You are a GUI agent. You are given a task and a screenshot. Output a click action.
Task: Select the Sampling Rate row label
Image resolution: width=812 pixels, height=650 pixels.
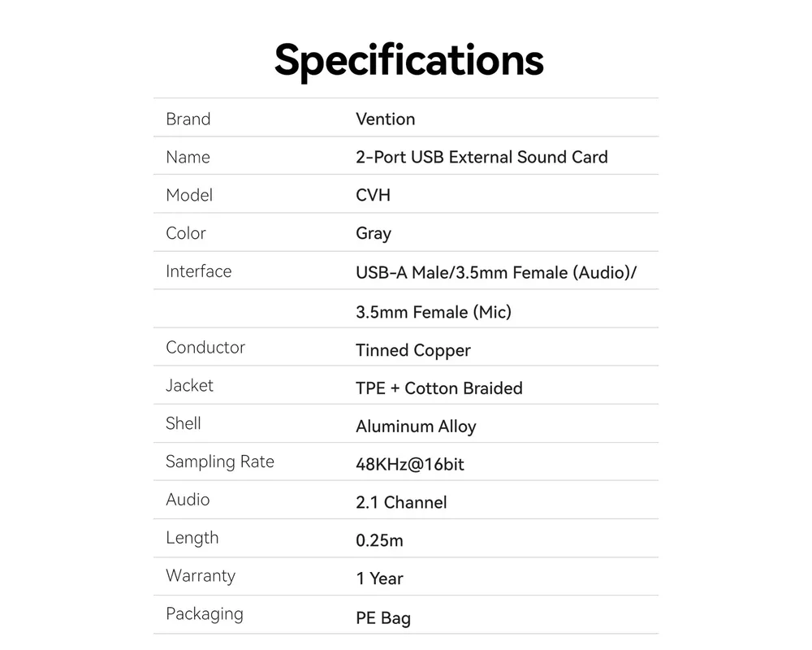click(x=220, y=461)
